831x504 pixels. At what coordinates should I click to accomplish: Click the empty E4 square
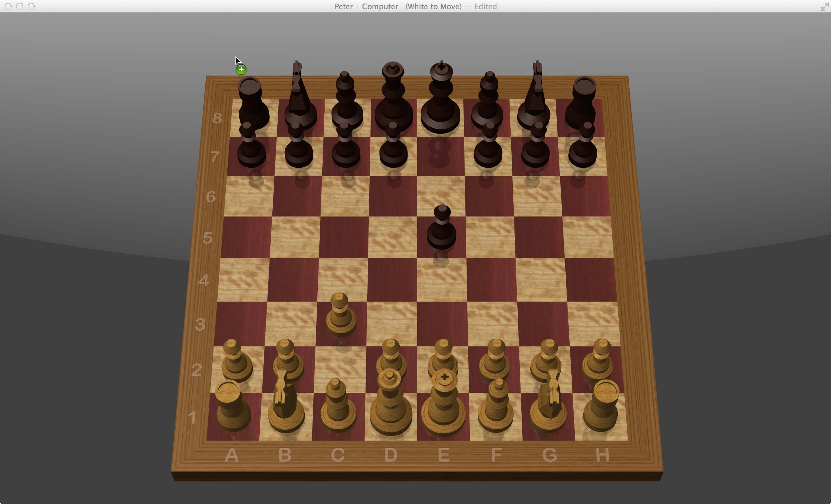coord(442,280)
